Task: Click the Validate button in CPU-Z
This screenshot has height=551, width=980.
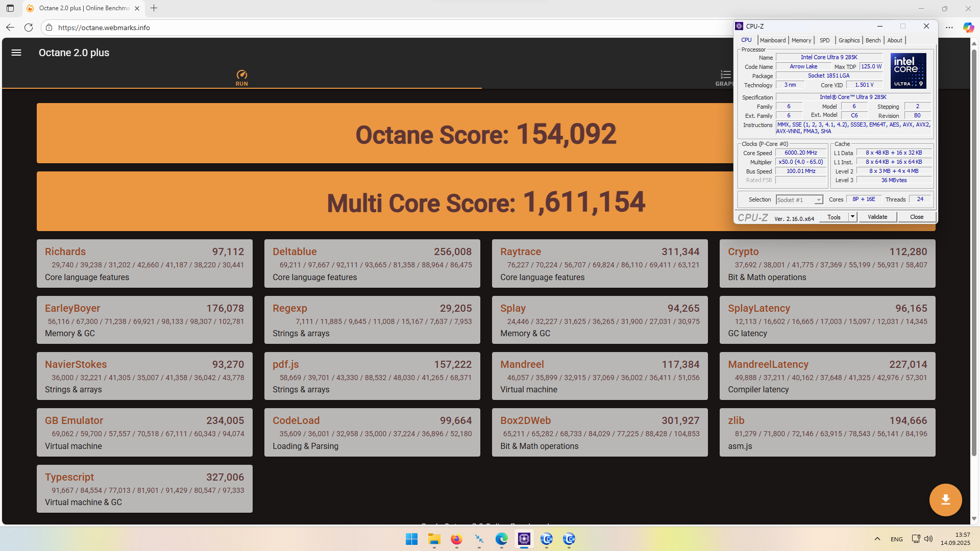Action: pyautogui.click(x=877, y=217)
